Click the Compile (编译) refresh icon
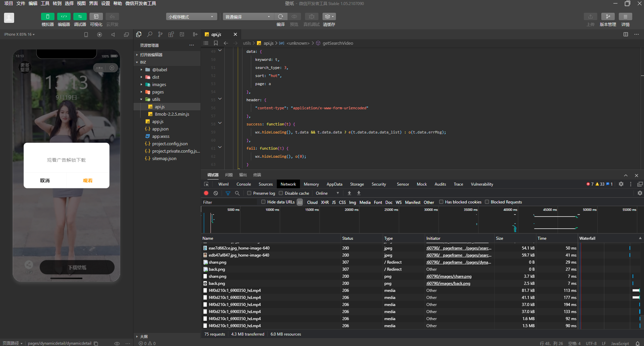The width and height of the screenshot is (644, 346). [280, 16]
